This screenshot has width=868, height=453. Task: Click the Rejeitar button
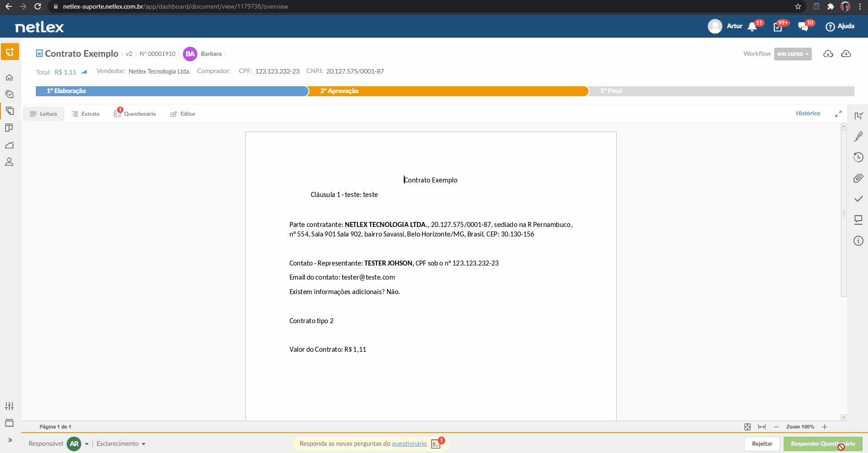(762, 444)
